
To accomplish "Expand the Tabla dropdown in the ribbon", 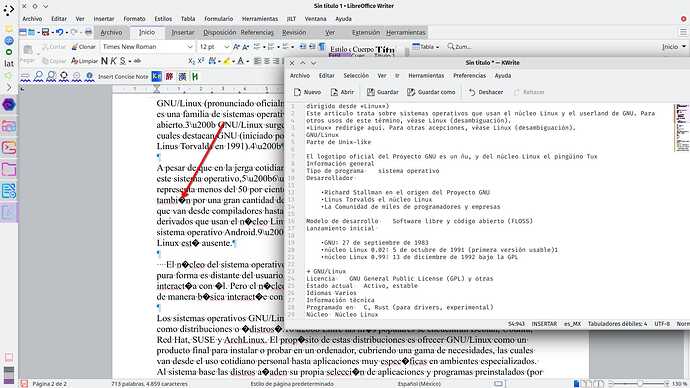I will click(426, 47).
